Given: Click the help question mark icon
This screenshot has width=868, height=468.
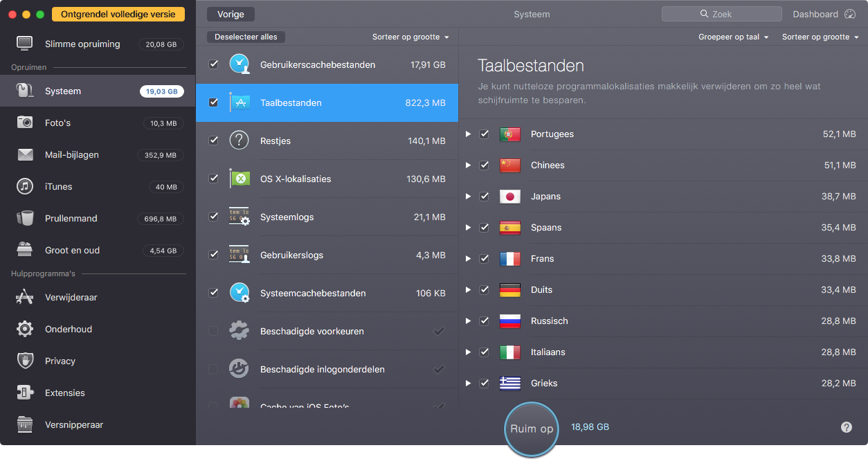Looking at the screenshot, I should (846, 427).
